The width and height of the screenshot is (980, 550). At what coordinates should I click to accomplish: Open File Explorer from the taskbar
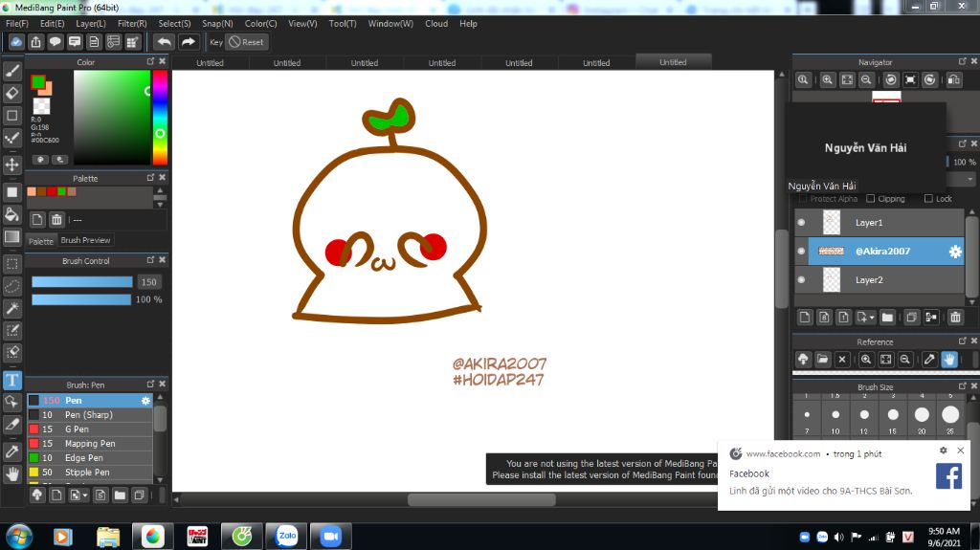point(108,537)
